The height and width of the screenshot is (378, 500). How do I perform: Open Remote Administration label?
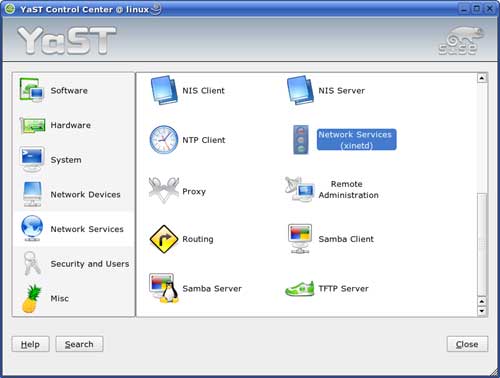coord(348,190)
